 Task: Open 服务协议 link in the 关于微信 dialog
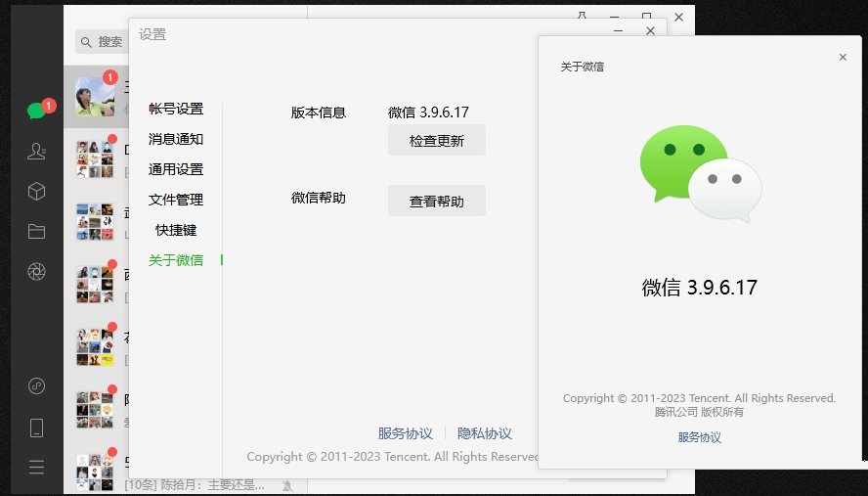(700, 437)
